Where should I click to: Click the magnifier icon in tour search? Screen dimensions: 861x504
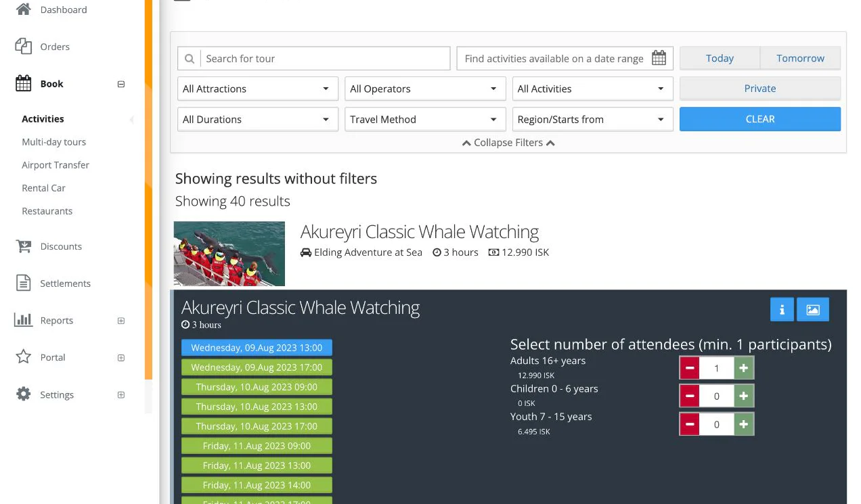[x=190, y=59]
